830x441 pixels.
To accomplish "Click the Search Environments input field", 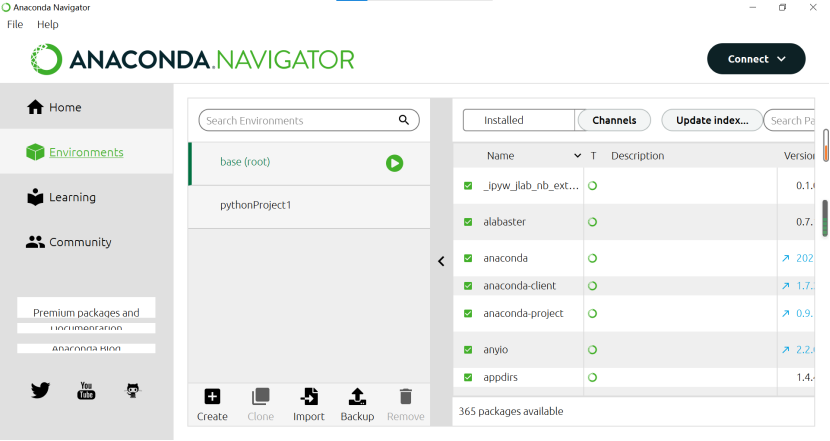I will [x=309, y=120].
